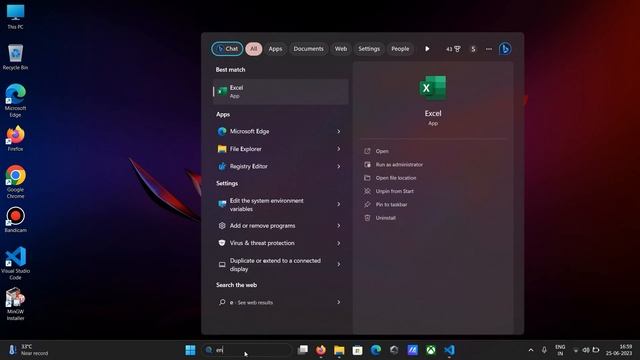Viewport: 640px width, 360px height.
Task: Click the S user account avatar
Action: [x=473, y=49]
